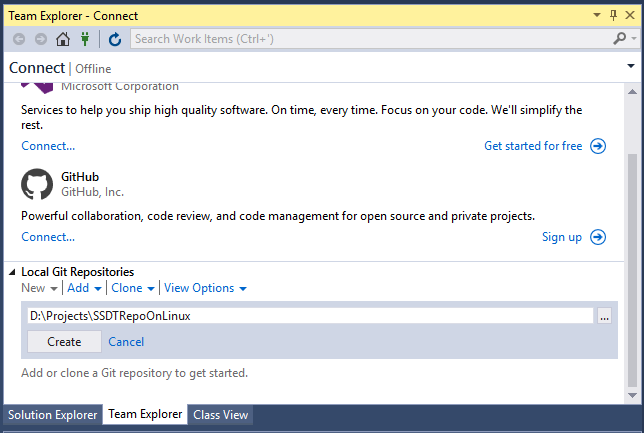Screen dimensions: 644x433
Task: Click the arrow icon beside Get started for free
Action: click(x=598, y=146)
